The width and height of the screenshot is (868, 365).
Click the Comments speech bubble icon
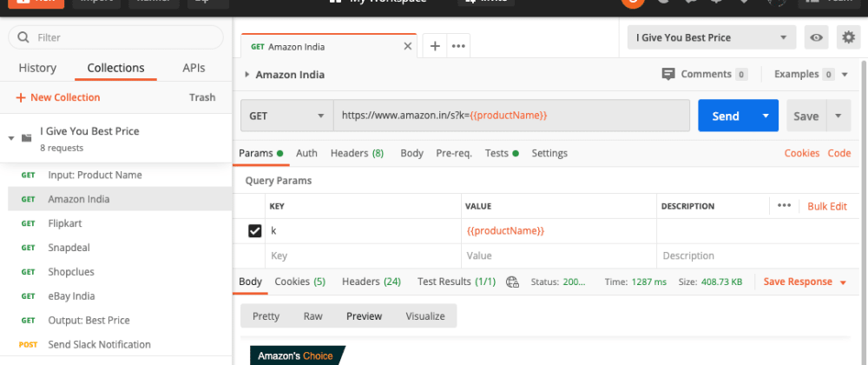pos(668,74)
